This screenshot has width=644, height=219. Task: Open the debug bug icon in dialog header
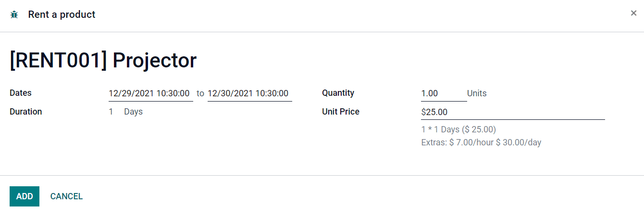(14, 15)
